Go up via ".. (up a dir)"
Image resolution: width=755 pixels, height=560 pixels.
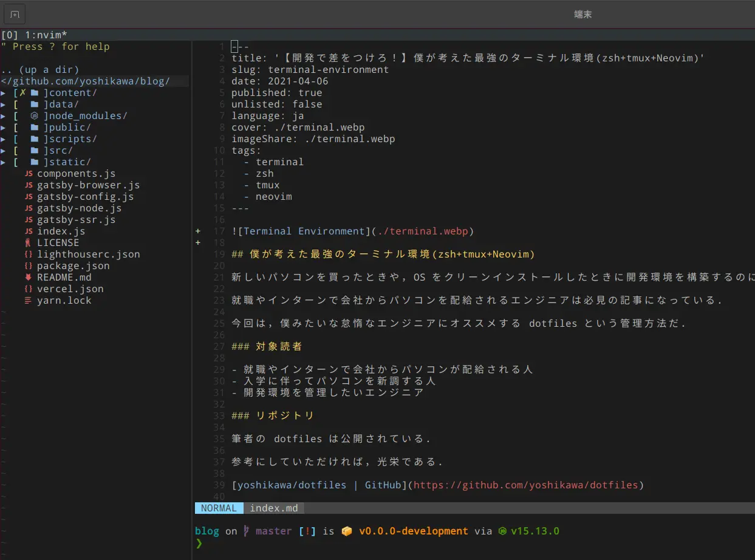click(x=40, y=70)
